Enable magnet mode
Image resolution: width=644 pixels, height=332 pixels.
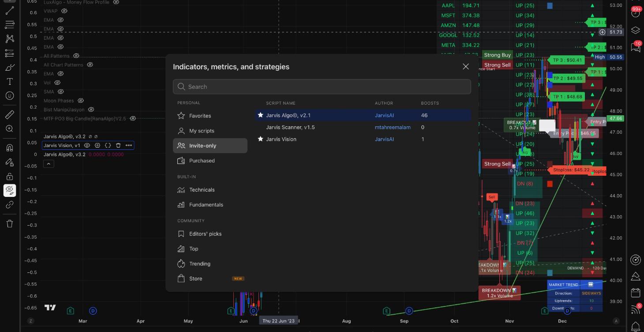(x=9, y=147)
